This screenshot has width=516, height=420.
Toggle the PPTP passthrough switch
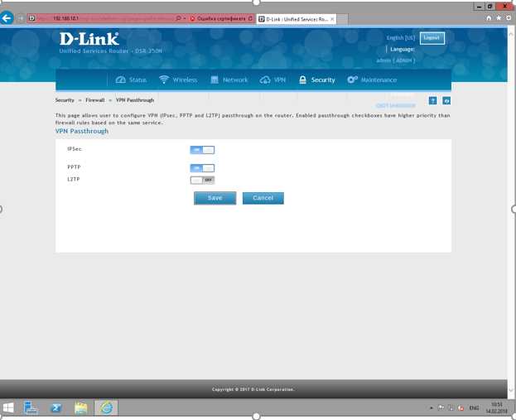pos(202,168)
